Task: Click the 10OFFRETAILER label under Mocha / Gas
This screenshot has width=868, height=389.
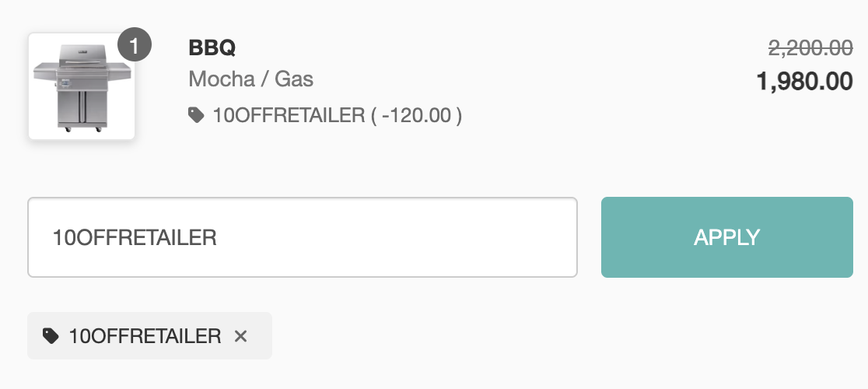Action: [x=289, y=116]
